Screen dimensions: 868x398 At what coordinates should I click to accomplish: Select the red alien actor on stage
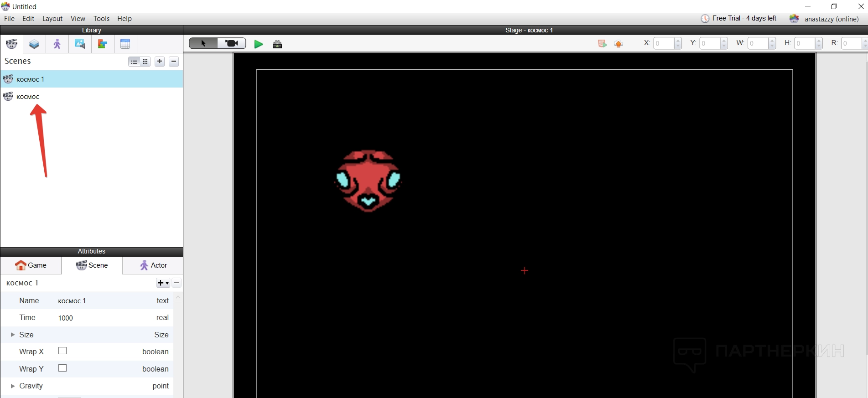tap(368, 181)
